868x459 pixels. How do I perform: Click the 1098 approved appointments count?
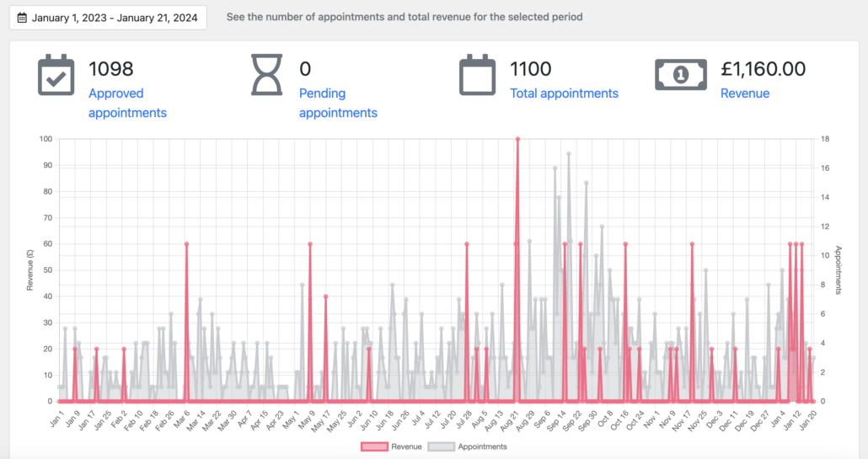click(x=110, y=69)
